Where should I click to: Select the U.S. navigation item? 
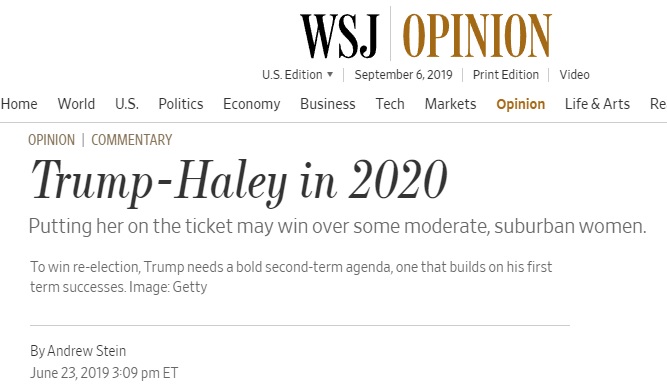click(x=127, y=104)
